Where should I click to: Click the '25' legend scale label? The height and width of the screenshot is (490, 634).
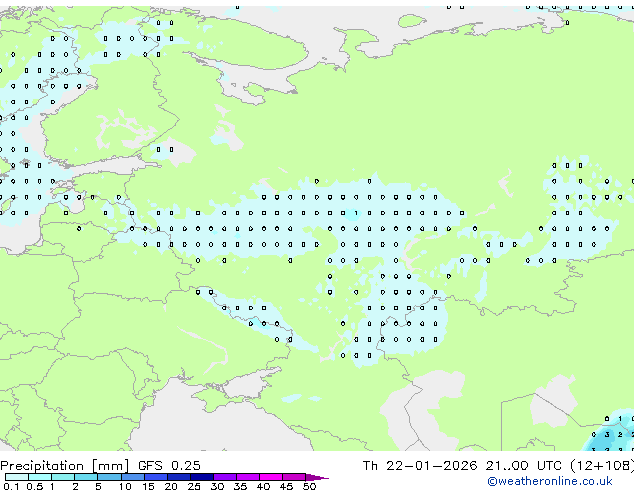point(194,486)
